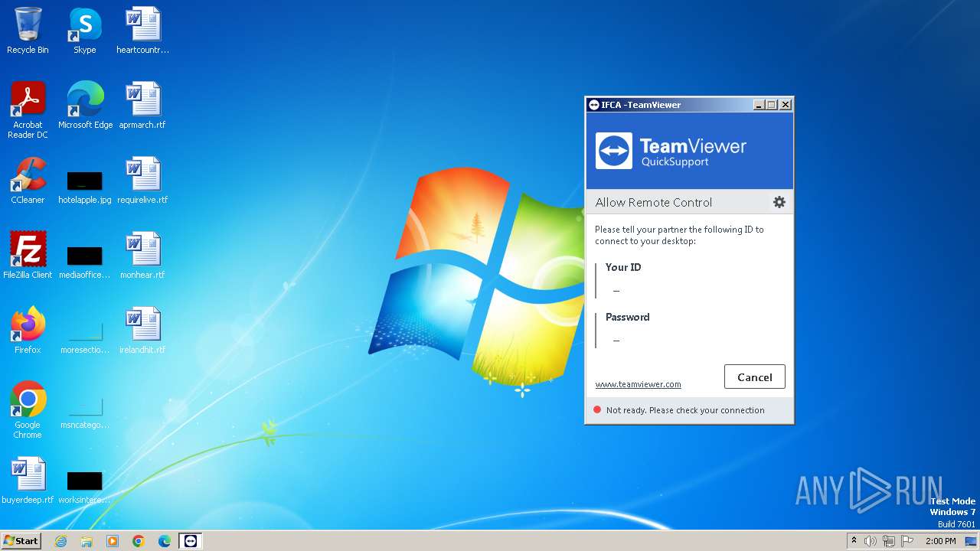This screenshot has width=980, height=551.
Task: Launch Edge from the taskbar
Action: tap(165, 541)
